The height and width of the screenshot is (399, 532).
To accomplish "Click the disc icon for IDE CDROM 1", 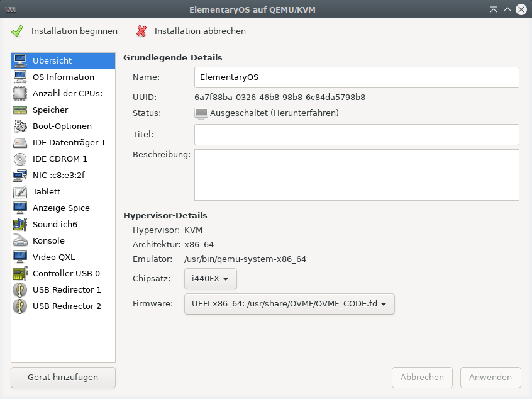I will pos(20,159).
